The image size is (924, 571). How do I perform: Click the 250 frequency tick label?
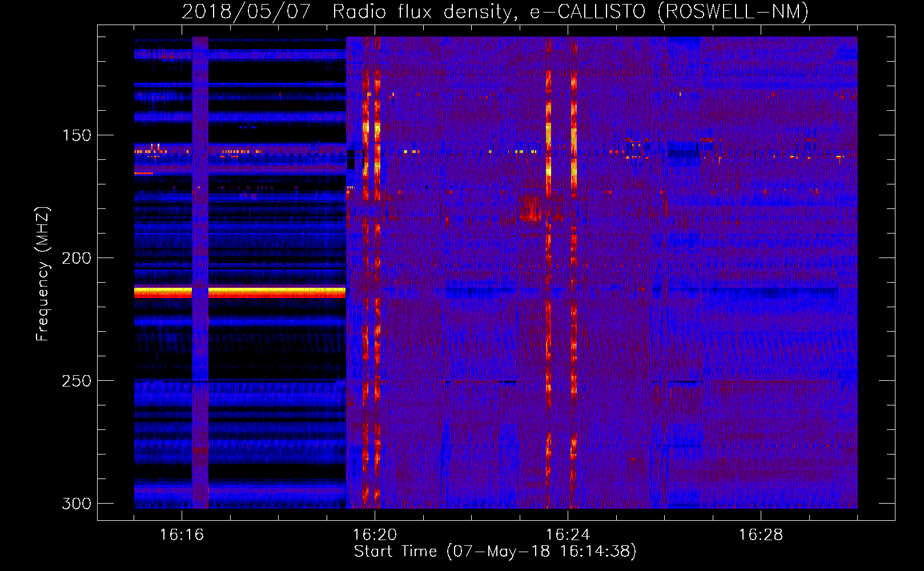(x=77, y=381)
